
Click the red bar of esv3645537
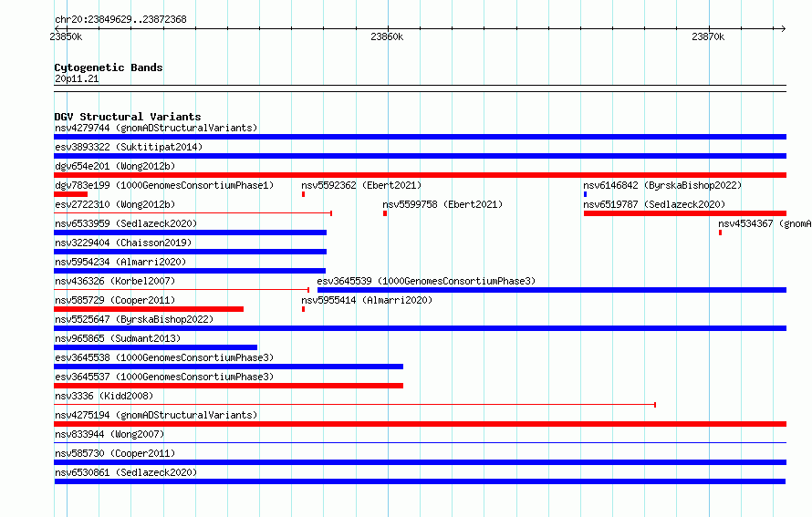[x=228, y=386]
